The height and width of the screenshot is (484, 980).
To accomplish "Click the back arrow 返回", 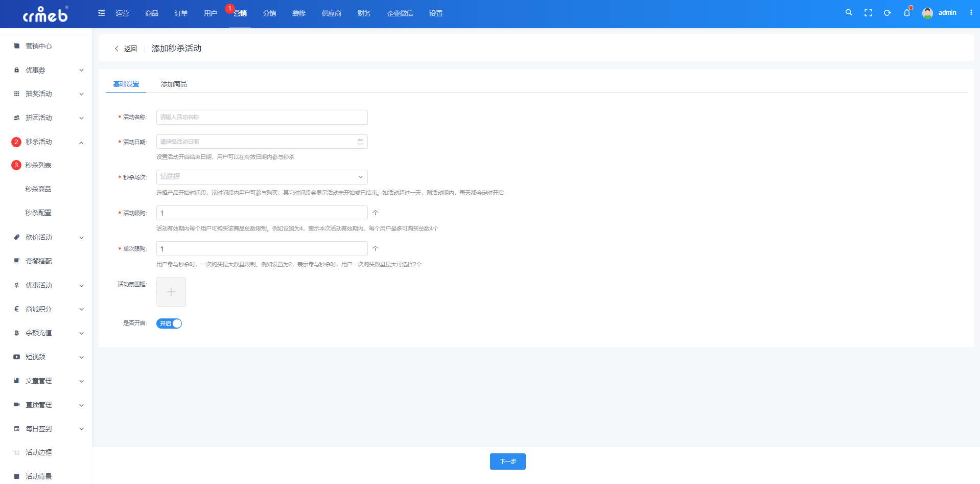I will (x=126, y=49).
